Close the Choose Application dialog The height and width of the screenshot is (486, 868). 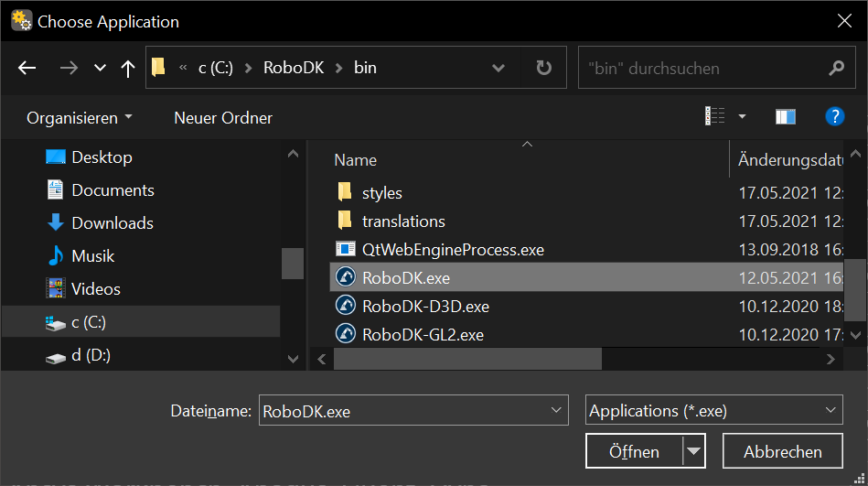point(844,21)
